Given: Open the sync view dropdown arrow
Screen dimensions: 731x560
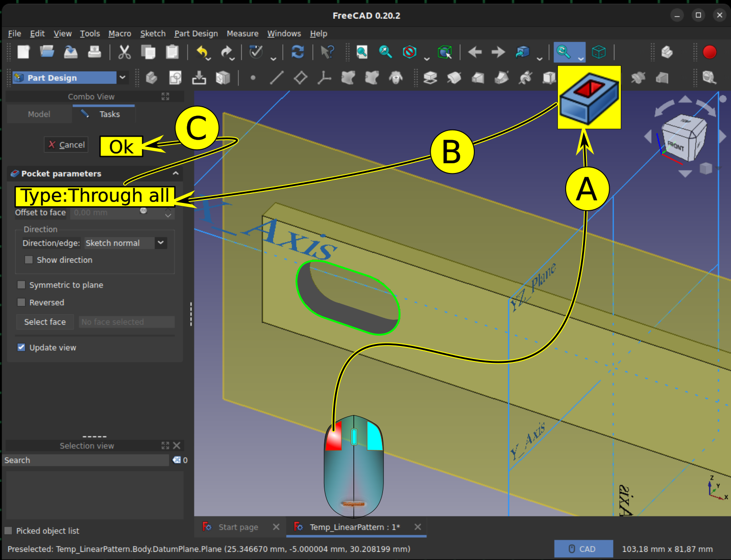Looking at the screenshot, I should (x=581, y=59).
